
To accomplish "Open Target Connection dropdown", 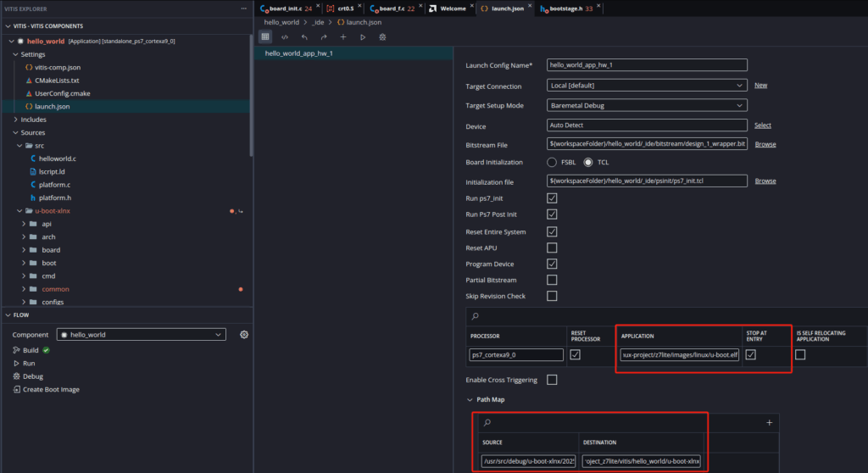I will coord(647,86).
